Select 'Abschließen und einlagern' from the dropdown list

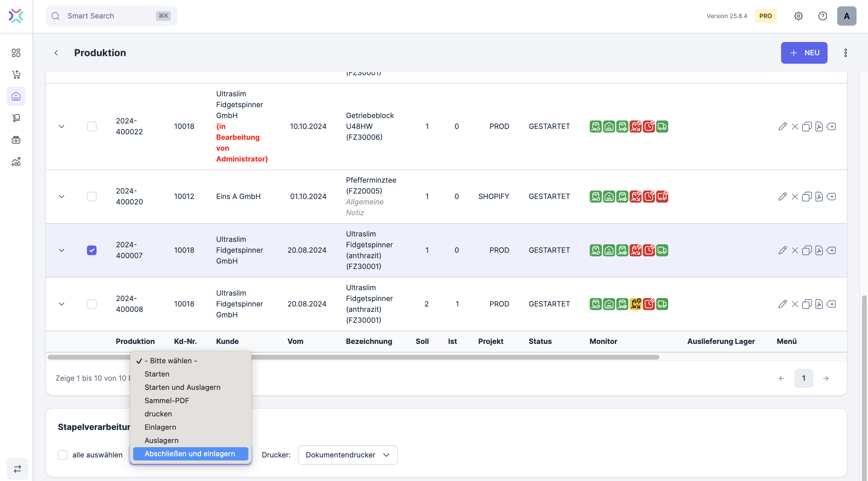[x=190, y=453]
